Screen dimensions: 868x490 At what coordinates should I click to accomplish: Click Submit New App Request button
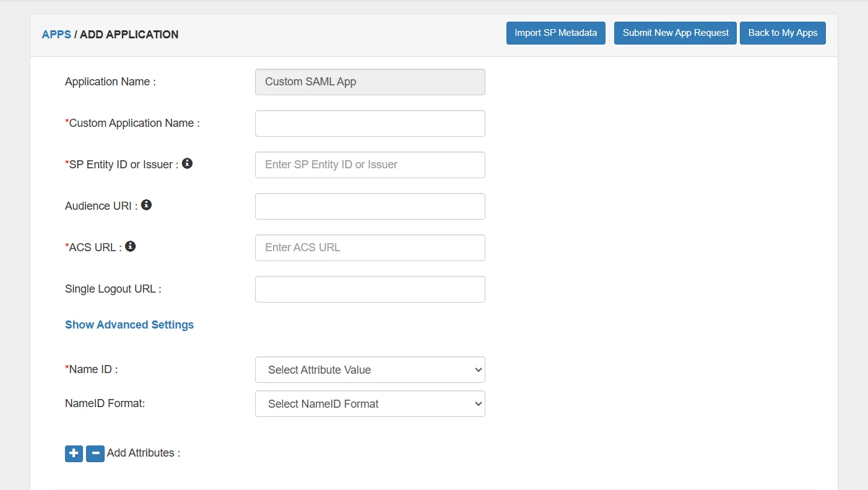(x=675, y=33)
